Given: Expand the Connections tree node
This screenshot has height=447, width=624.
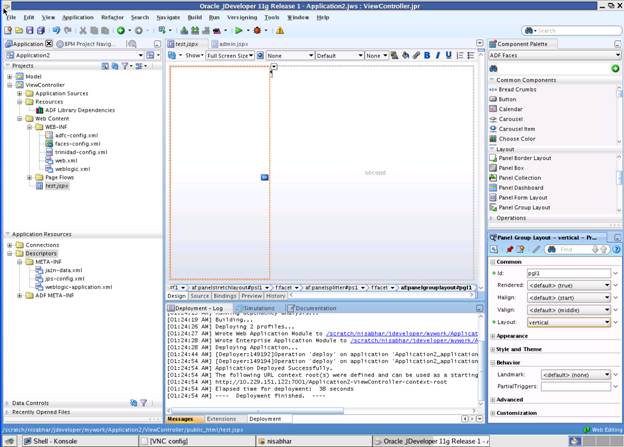Looking at the screenshot, I should click(x=9, y=245).
